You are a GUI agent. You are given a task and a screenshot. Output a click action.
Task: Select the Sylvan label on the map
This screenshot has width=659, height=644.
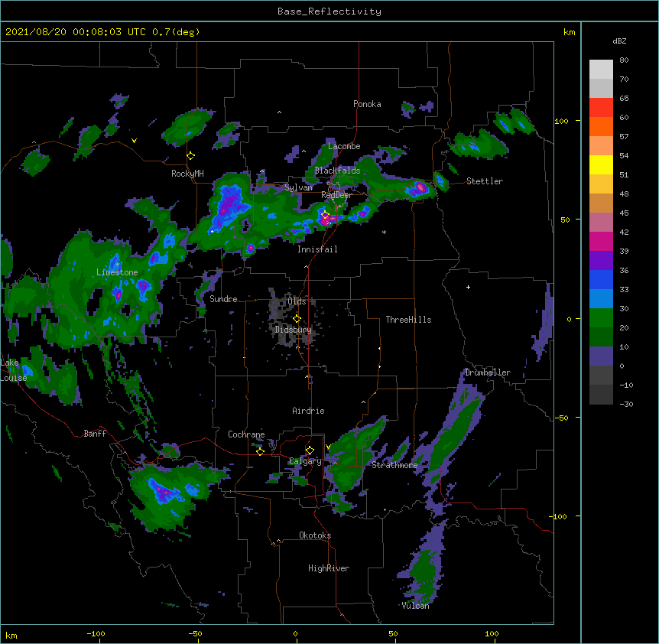(298, 187)
